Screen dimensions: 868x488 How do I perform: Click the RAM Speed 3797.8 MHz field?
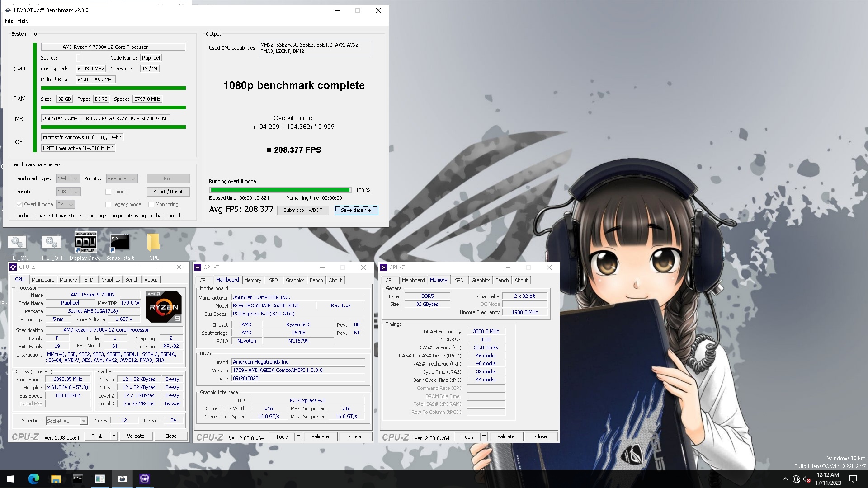(147, 99)
